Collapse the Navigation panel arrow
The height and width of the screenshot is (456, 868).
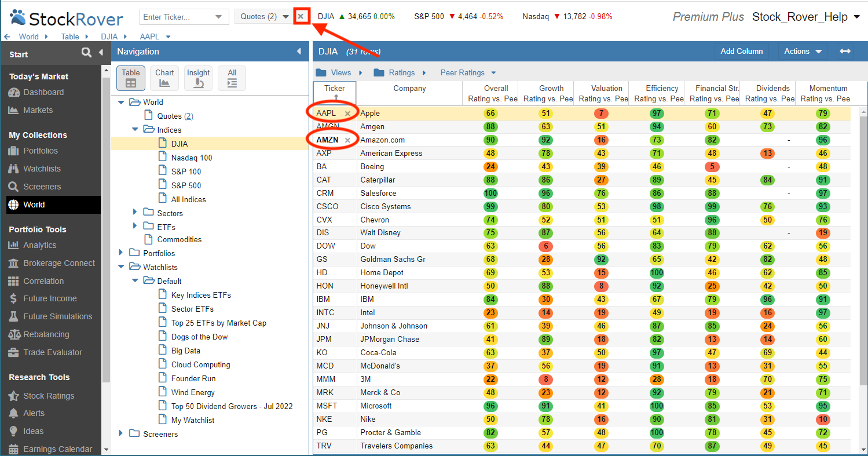pos(299,52)
